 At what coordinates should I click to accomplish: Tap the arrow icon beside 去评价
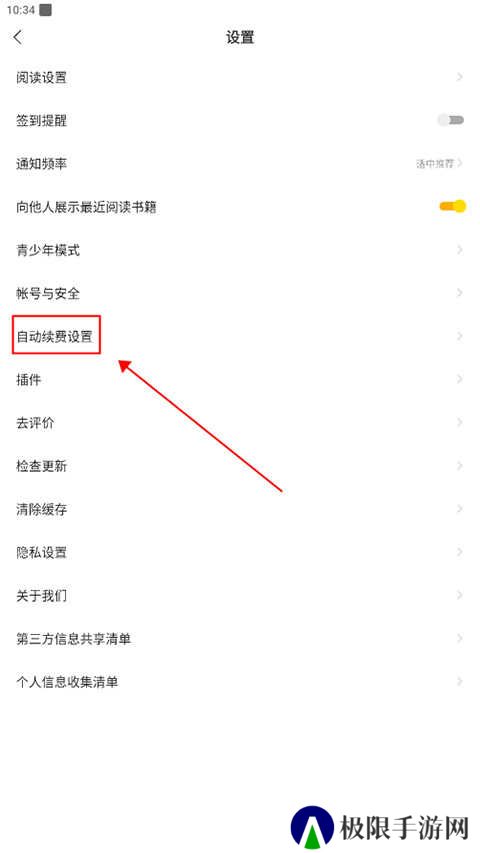click(x=460, y=423)
